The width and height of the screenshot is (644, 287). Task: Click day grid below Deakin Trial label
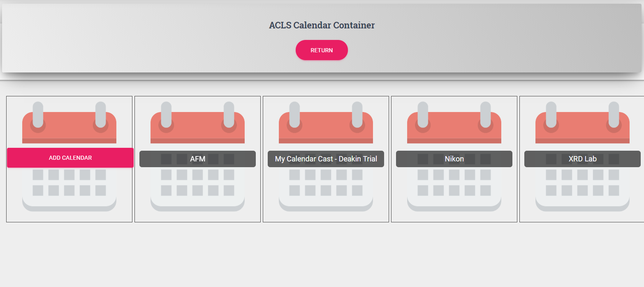pos(326,183)
